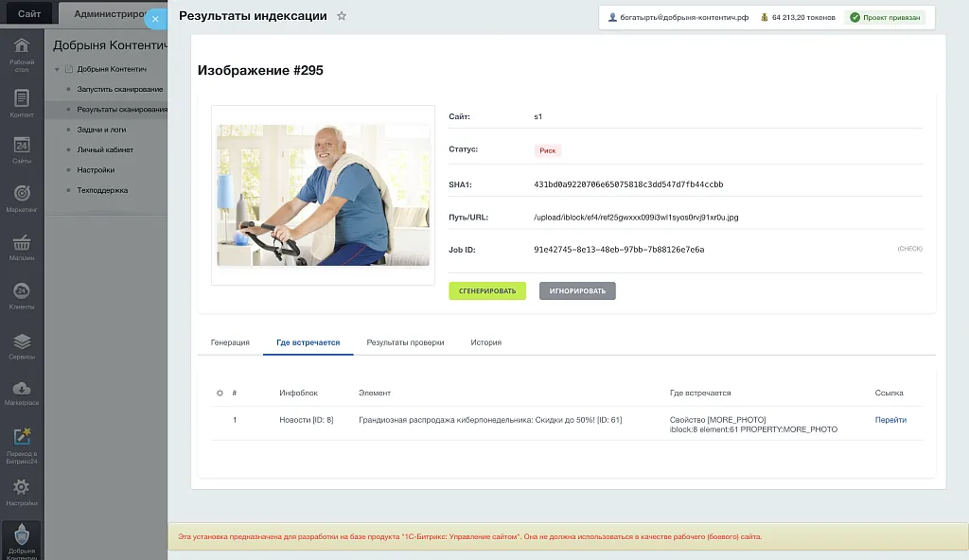Add page to favorites with the star
969x560 pixels.
coord(342,16)
